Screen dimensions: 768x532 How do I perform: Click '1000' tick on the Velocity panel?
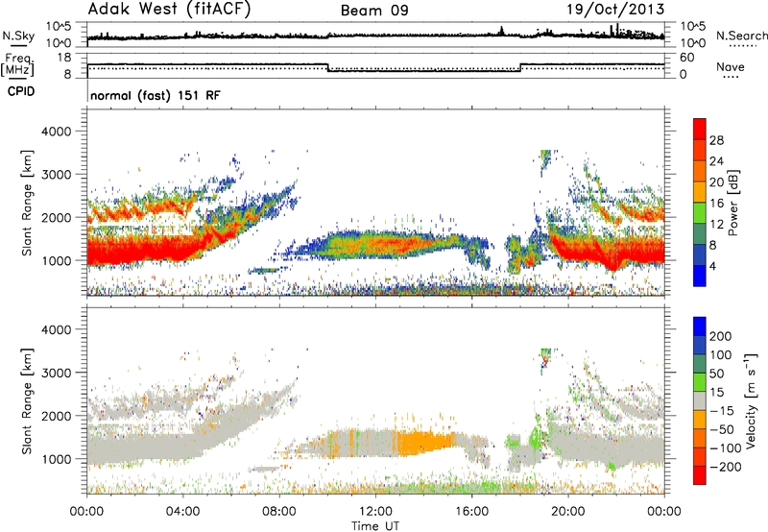[56, 459]
